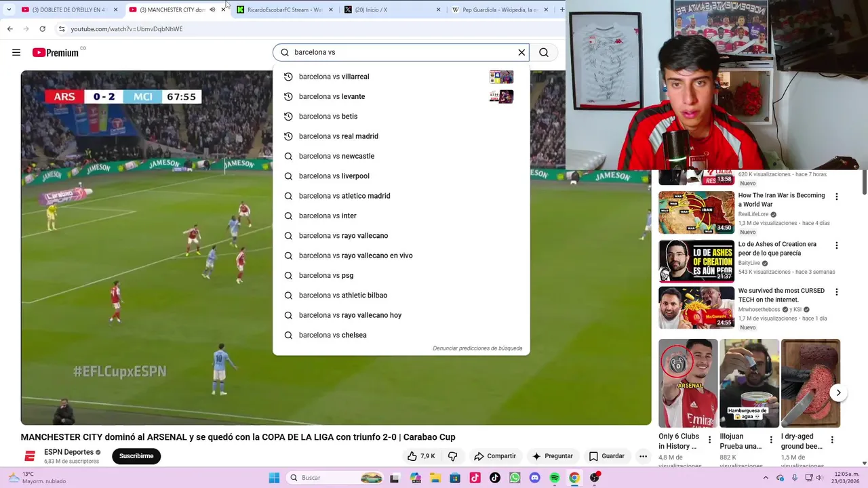
Task: Go back with browser back arrow
Action: pos(9,29)
